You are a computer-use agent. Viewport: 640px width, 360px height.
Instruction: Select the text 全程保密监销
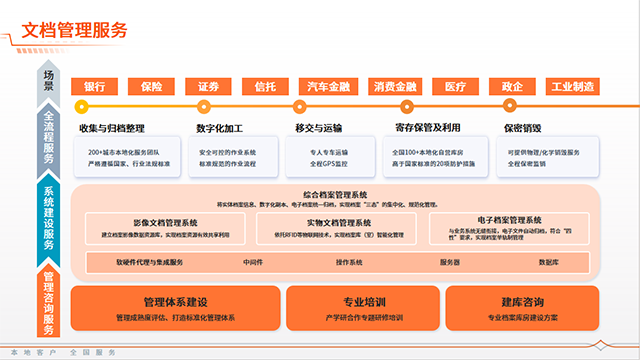tap(527, 164)
